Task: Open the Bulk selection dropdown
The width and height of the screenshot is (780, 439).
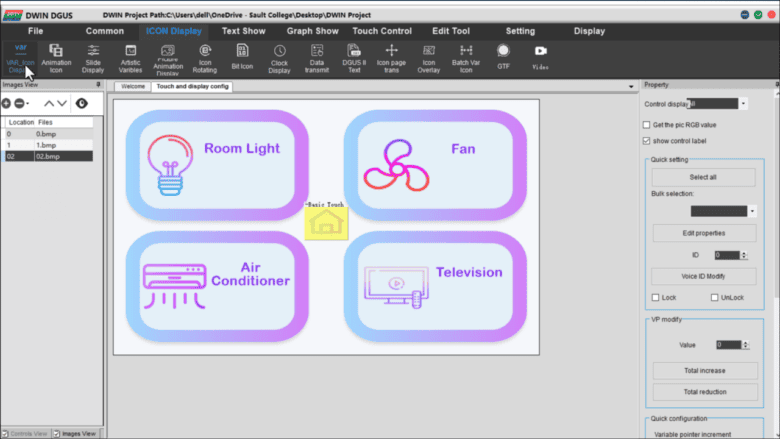Action: [x=752, y=211]
